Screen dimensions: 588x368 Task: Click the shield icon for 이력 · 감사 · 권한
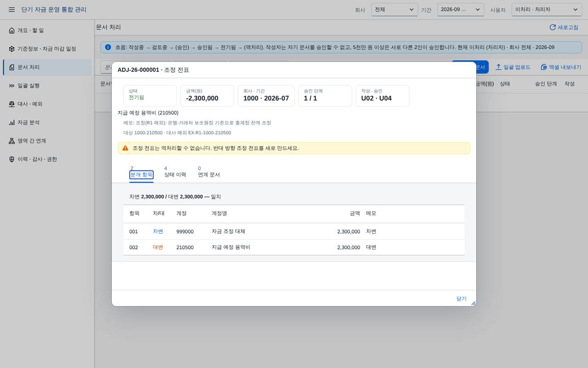pyautogui.click(x=12, y=159)
